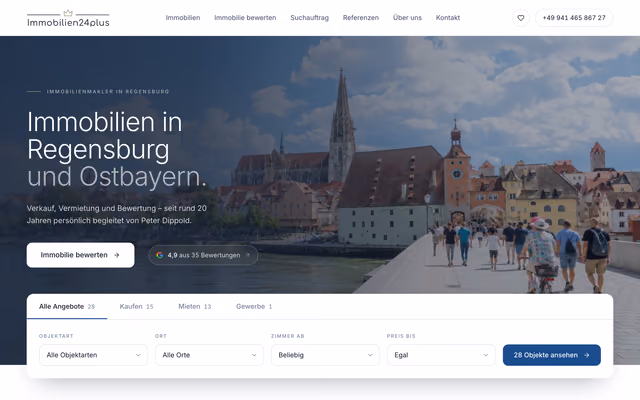Navigate to Über uns
This screenshot has height=400, width=640.
[x=407, y=18]
